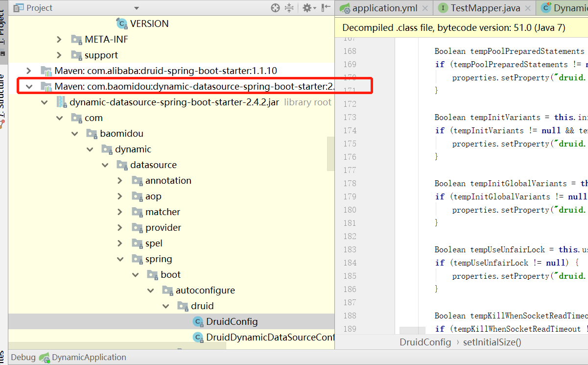Expand the provider package

click(120, 227)
